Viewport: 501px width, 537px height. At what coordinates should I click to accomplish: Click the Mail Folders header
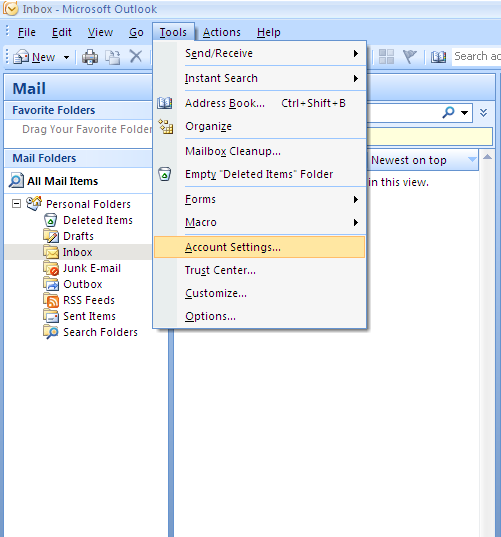[78, 158]
